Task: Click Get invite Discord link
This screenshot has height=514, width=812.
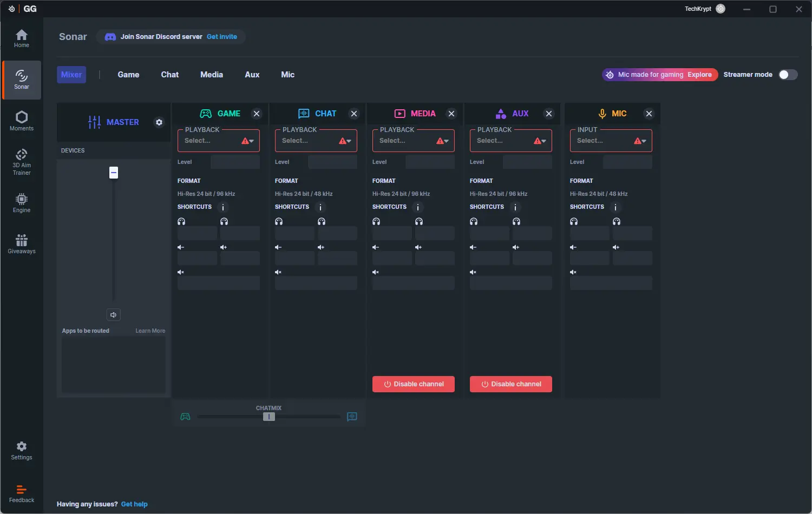Action: coord(222,37)
